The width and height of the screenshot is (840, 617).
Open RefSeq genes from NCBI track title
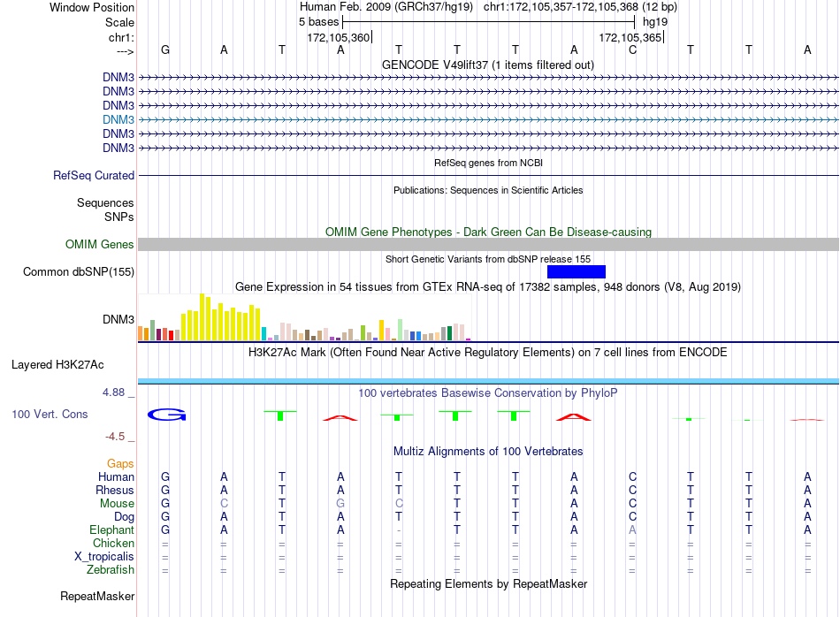tap(488, 163)
